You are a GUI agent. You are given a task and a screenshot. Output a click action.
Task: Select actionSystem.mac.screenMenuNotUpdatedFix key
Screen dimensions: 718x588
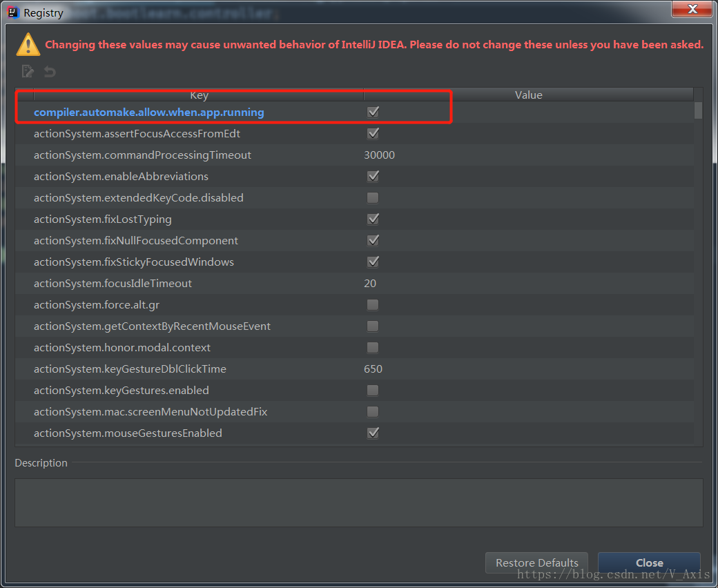point(151,412)
